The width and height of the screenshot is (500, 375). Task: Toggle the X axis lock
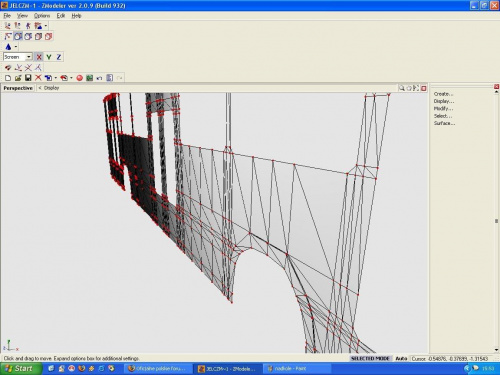[39, 57]
